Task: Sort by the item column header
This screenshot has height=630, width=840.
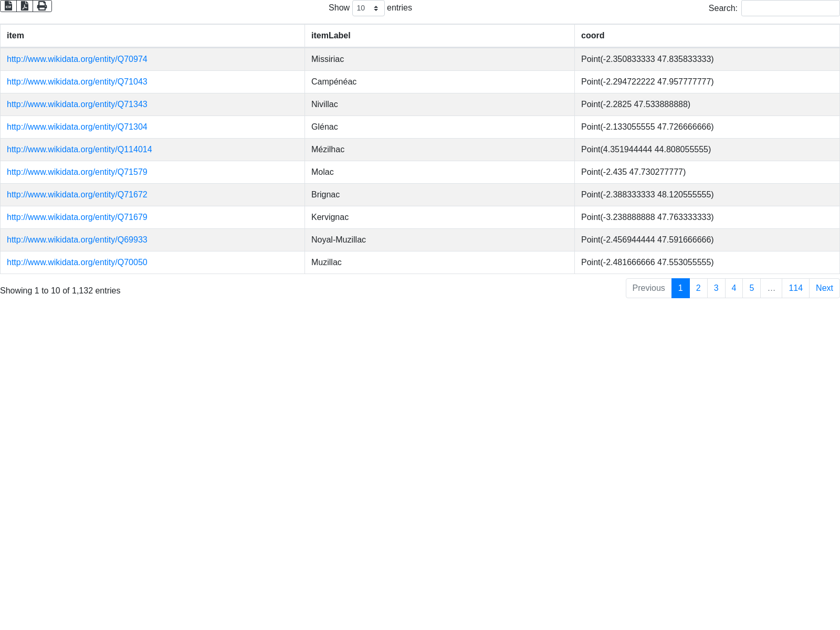Action: (x=15, y=36)
